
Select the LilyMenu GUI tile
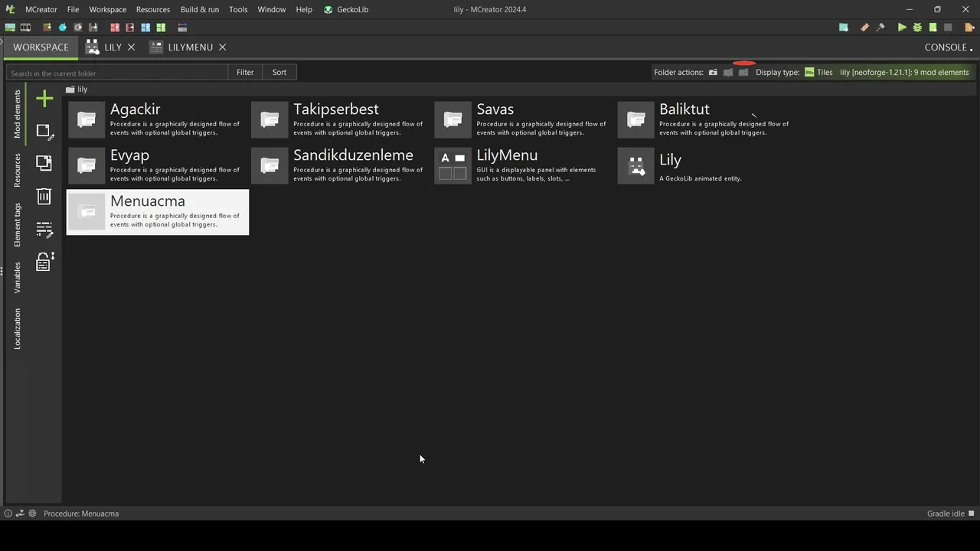(524, 166)
